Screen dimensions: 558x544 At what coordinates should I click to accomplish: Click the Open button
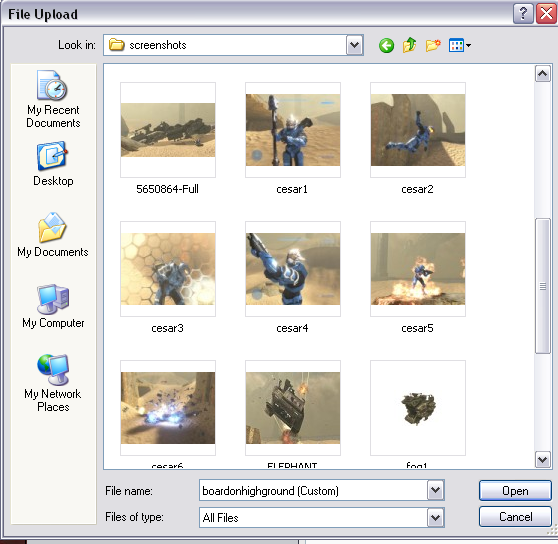point(515,491)
